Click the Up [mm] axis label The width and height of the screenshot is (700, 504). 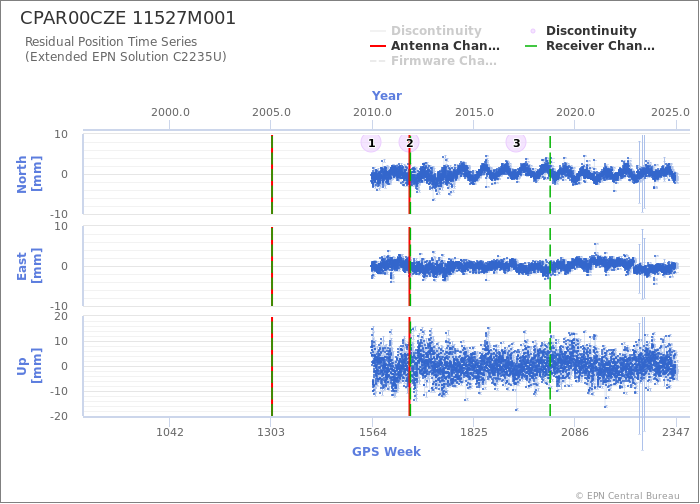[x=29, y=366]
